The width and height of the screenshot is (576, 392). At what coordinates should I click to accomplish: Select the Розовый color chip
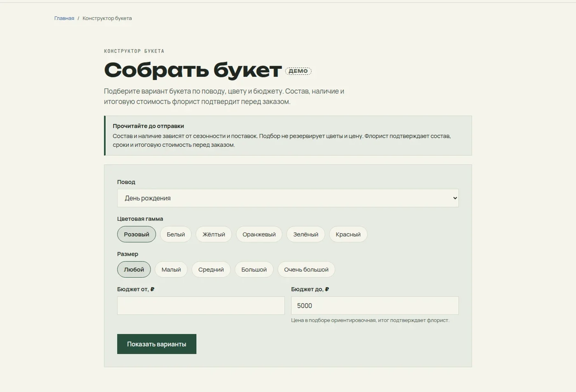tap(137, 234)
